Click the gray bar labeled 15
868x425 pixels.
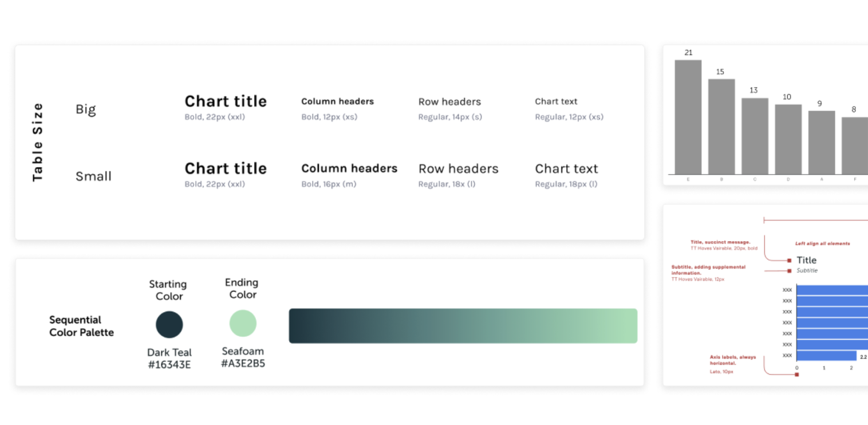coord(721,126)
